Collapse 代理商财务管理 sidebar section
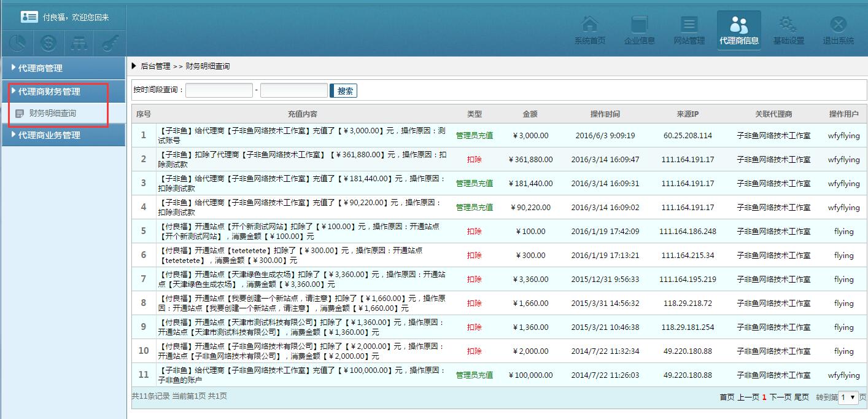The image size is (868, 419). click(x=49, y=92)
